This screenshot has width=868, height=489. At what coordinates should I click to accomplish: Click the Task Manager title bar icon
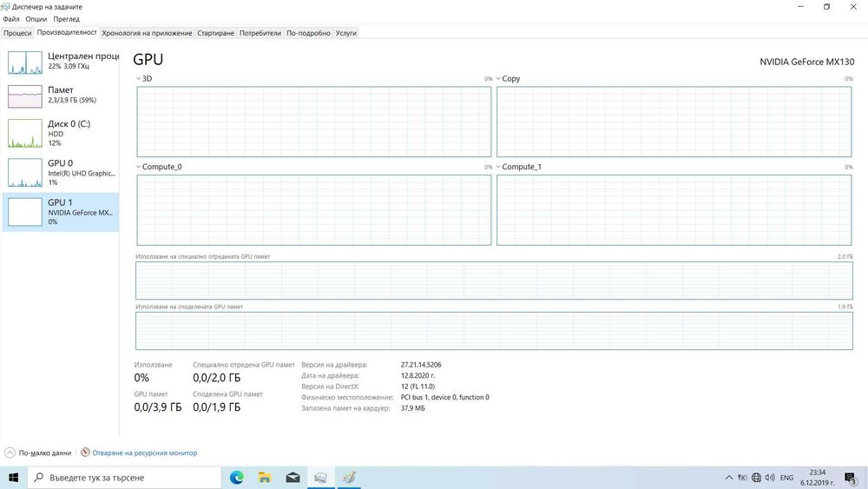tap(5, 7)
